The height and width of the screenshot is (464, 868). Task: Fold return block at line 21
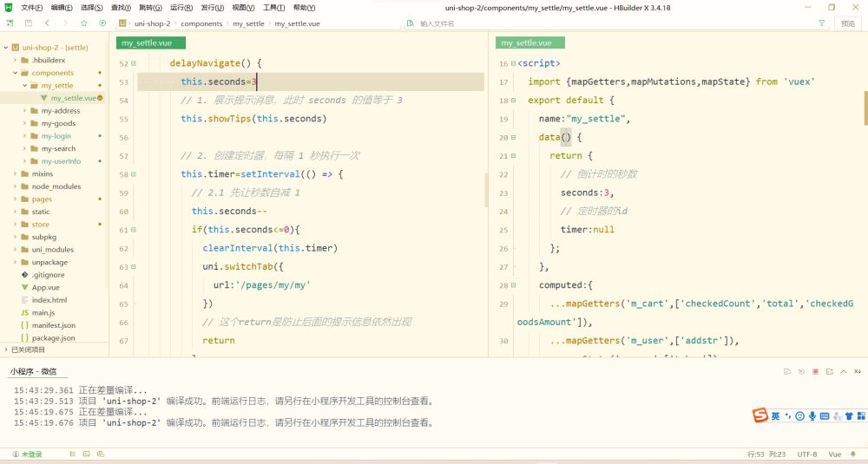(513, 156)
